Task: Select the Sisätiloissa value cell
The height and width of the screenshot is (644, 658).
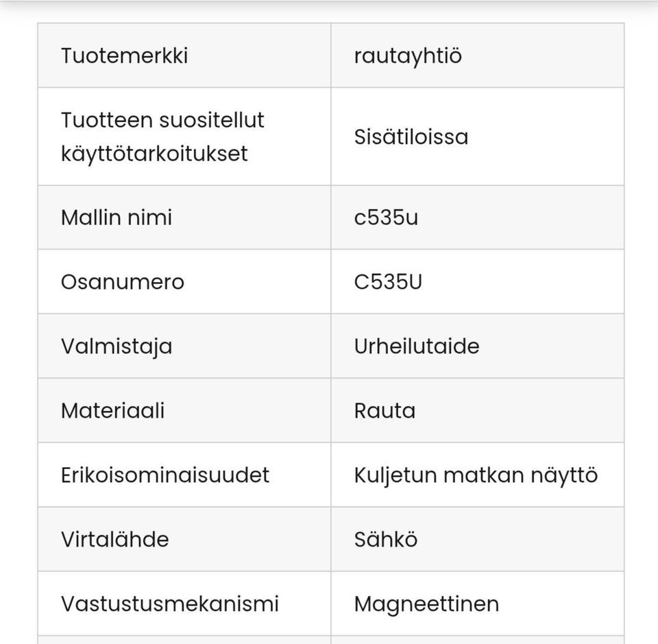Action: (x=411, y=136)
